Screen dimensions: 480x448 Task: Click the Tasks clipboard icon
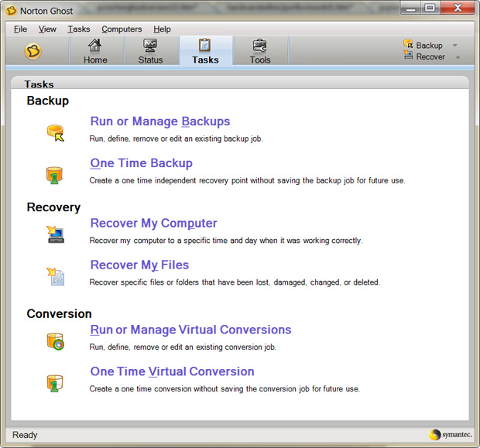tap(205, 45)
